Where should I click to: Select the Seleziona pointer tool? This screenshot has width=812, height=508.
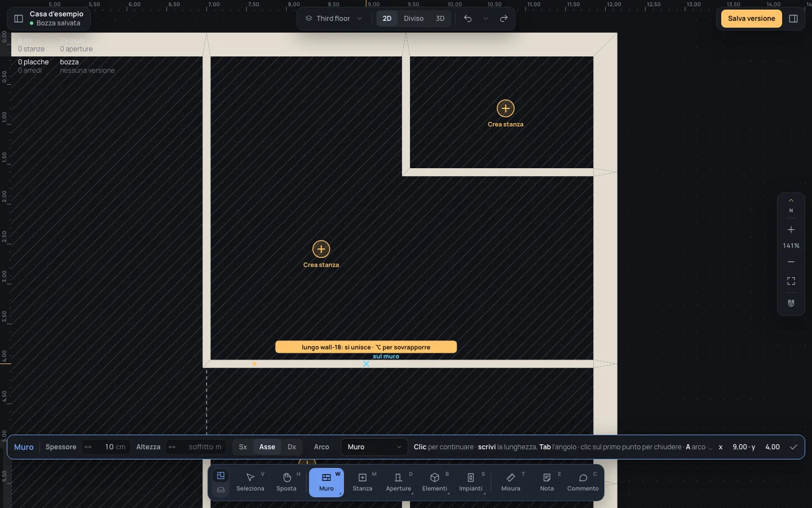(x=250, y=483)
